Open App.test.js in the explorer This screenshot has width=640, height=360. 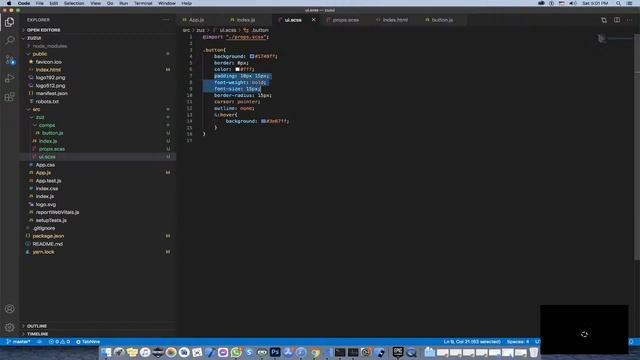click(48, 181)
